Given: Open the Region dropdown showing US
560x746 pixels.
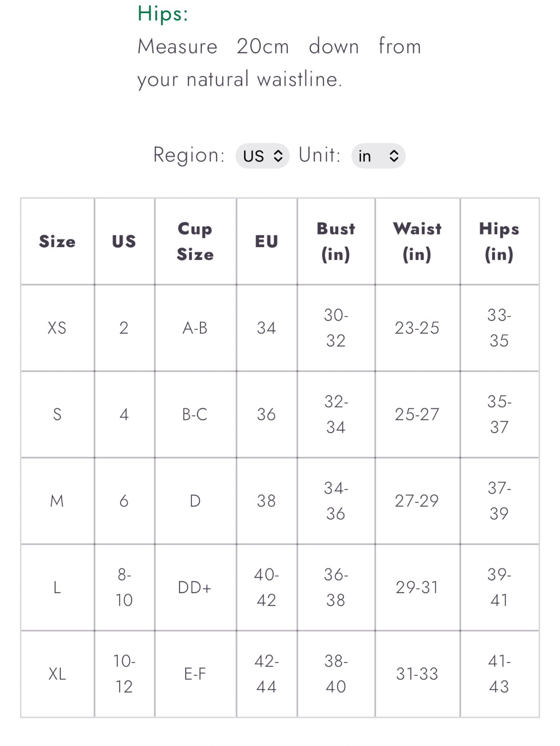Looking at the screenshot, I should pyautogui.click(x=262, y=156).
